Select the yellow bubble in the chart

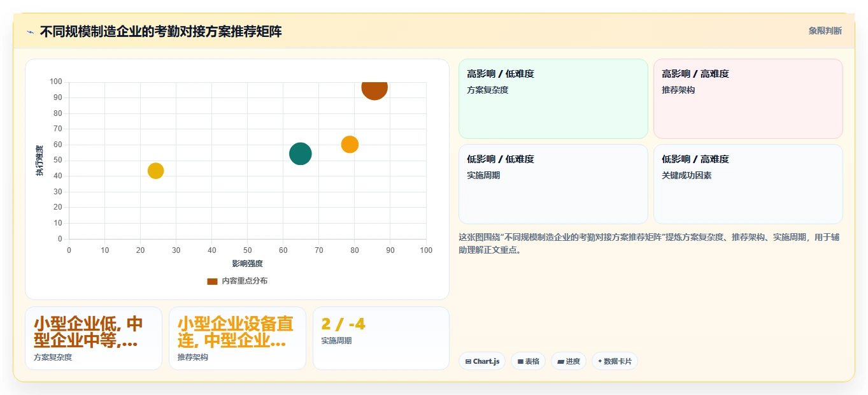pyautogui.click(x=155, y=171)
